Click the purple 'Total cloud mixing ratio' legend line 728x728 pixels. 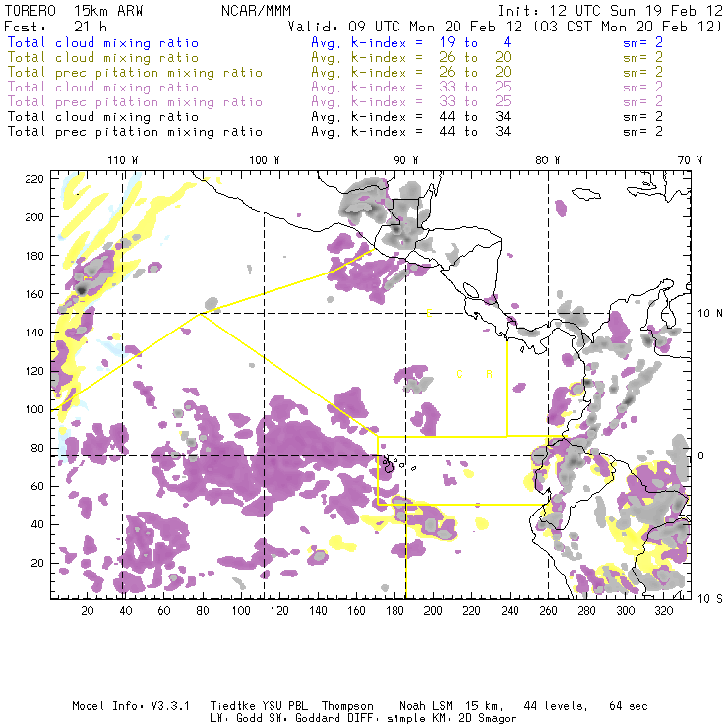pyautogui.click(x=103, y=88)
